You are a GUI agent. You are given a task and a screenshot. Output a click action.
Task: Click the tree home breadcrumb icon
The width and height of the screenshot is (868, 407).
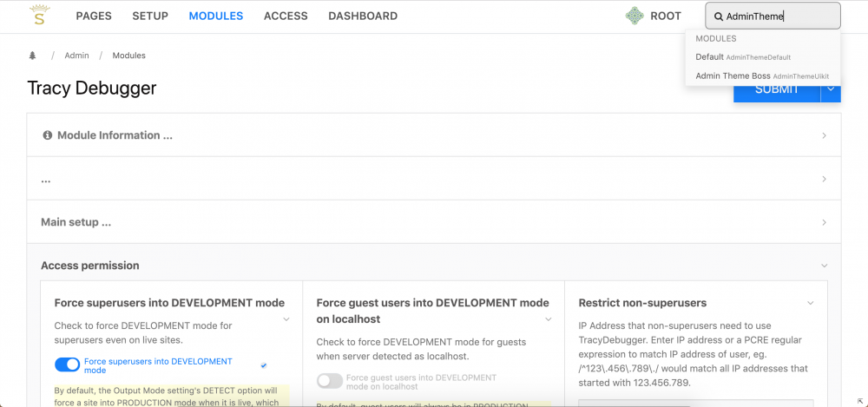[33, 56]
